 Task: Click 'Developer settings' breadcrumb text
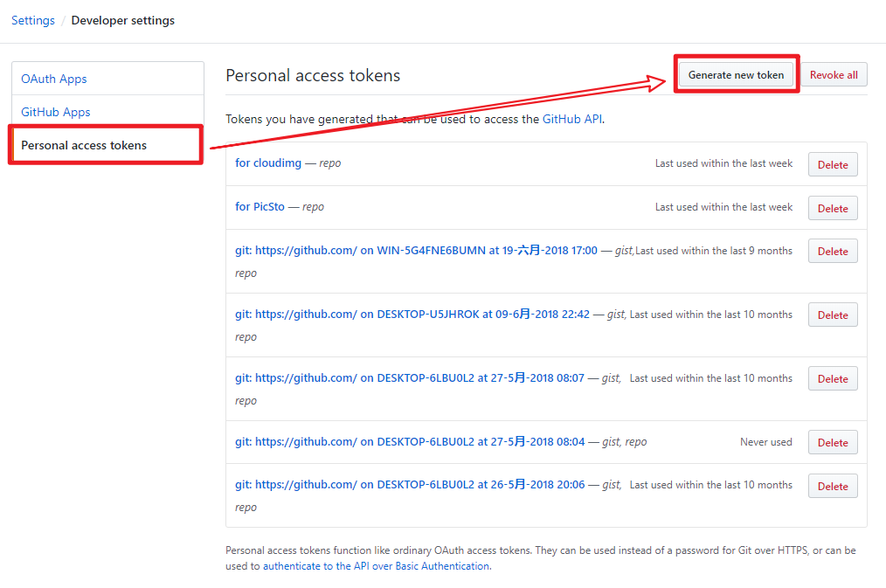(x=122, y=20)
